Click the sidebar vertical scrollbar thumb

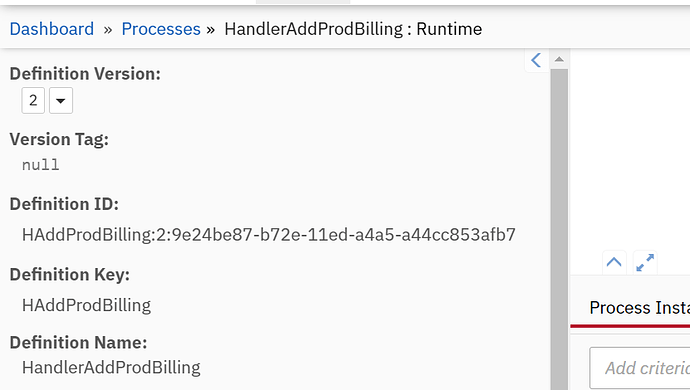[x=559, y=229]
